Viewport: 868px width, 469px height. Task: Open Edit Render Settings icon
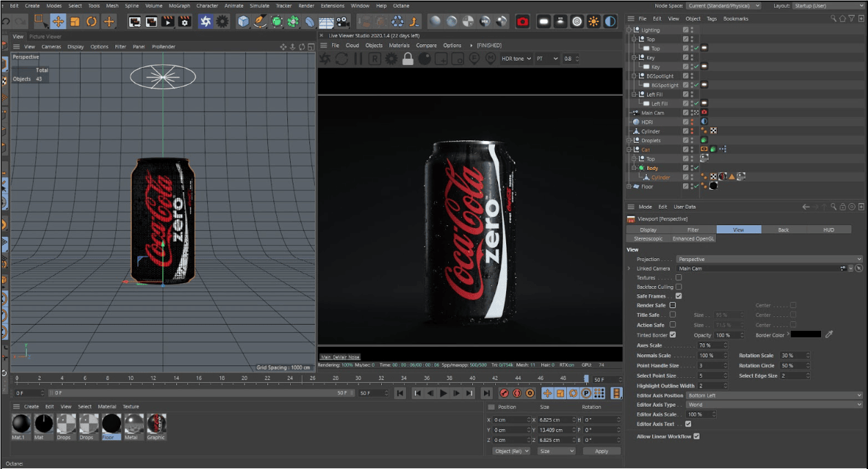coord(184,21)
